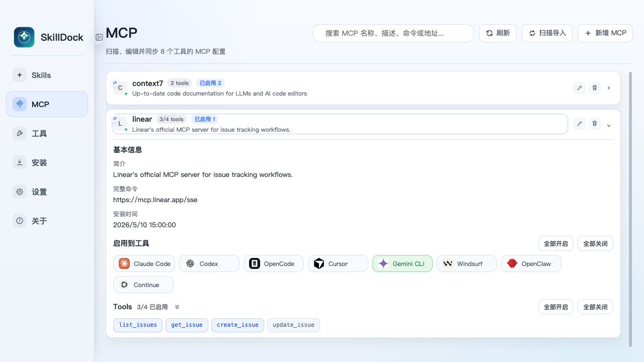Edit the context7 MCP with the pencil icon
Image resolution: width=644 pixels, height=362 pixels.
click(580, 88)
